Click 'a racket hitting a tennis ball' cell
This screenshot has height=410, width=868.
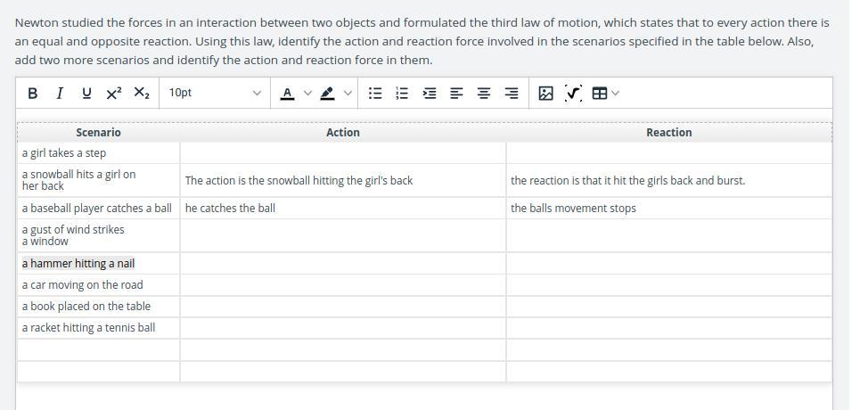point(98,328)
